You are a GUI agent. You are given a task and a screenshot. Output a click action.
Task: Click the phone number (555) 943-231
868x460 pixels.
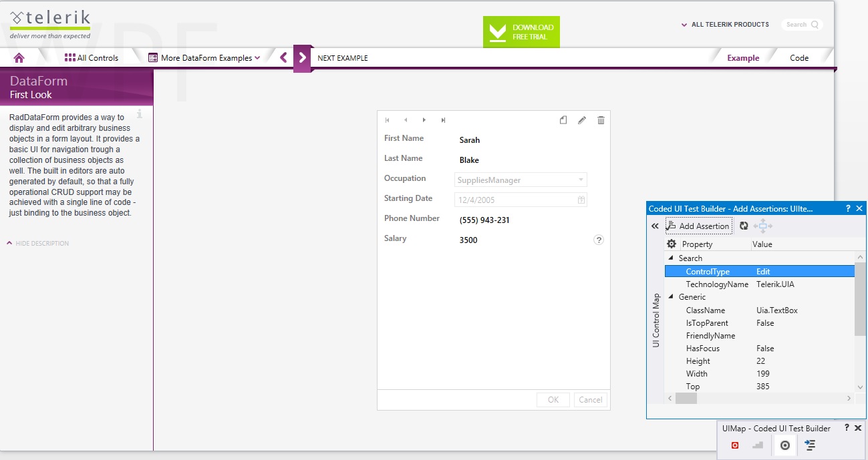pos(484,220)
